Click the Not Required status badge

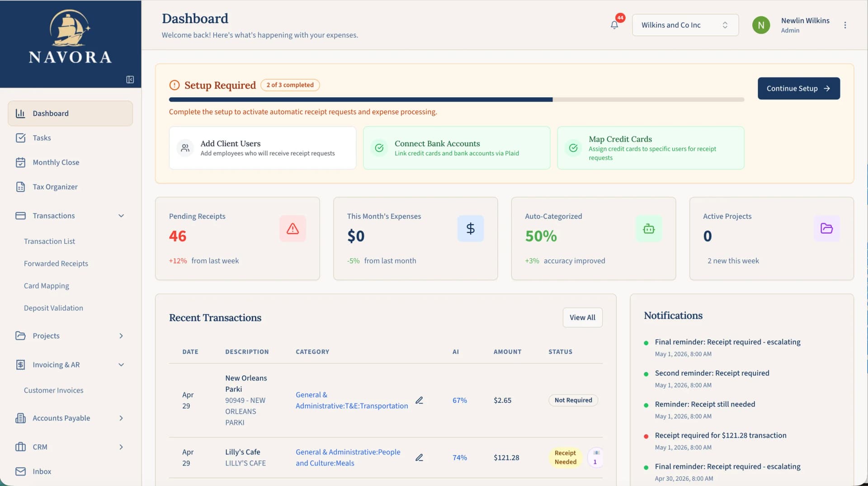(573, 400)
